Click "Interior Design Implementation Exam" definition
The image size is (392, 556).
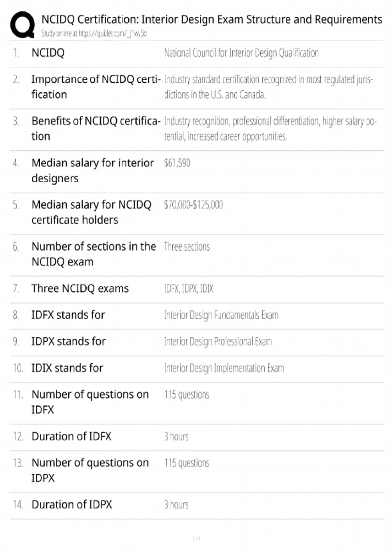pos(224,368)
